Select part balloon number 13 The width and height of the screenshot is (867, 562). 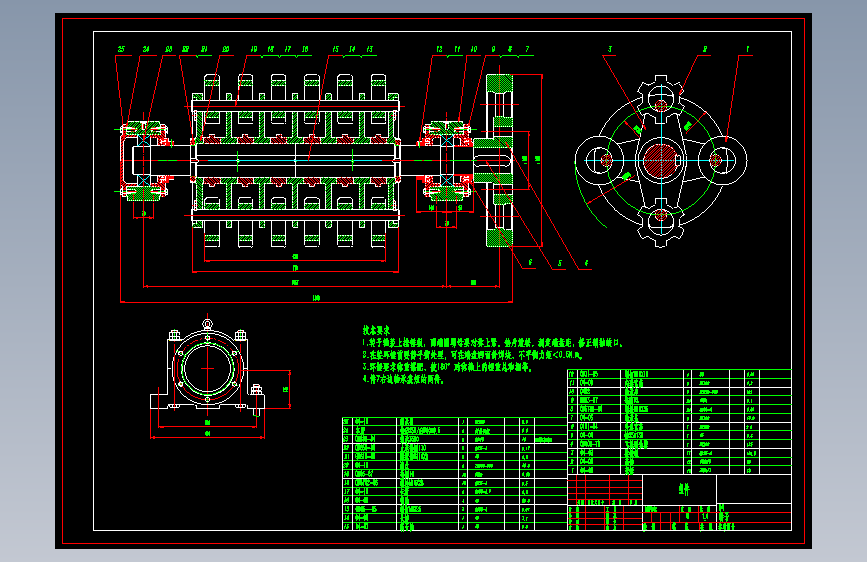click(369, 49)
